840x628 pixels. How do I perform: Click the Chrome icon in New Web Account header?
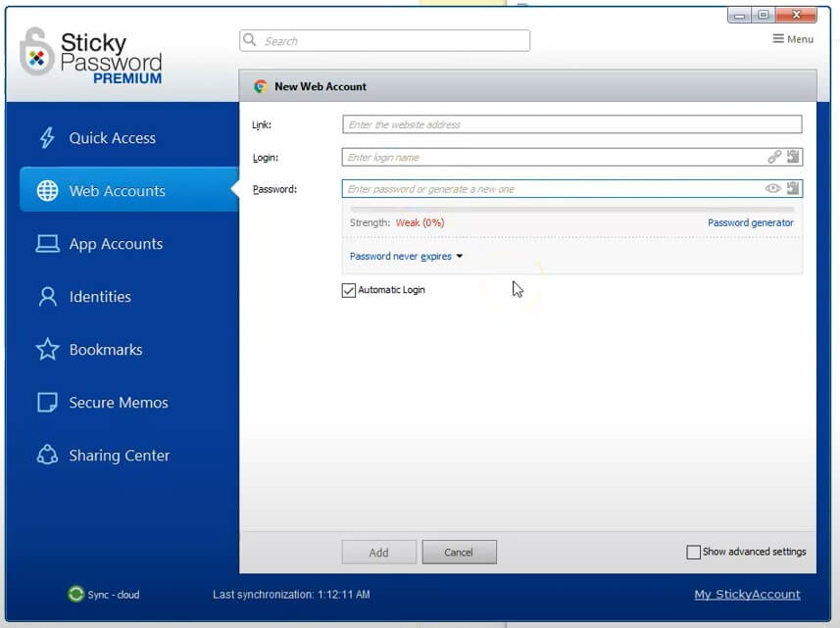[x=261, y=86]
